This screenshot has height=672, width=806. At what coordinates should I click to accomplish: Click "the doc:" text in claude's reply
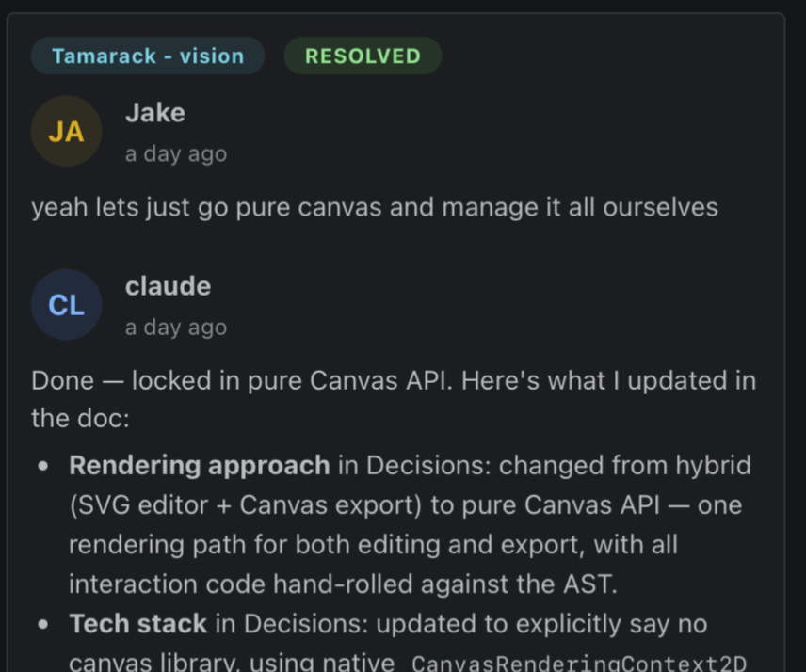pyautogui.click(x=80, y=419)
